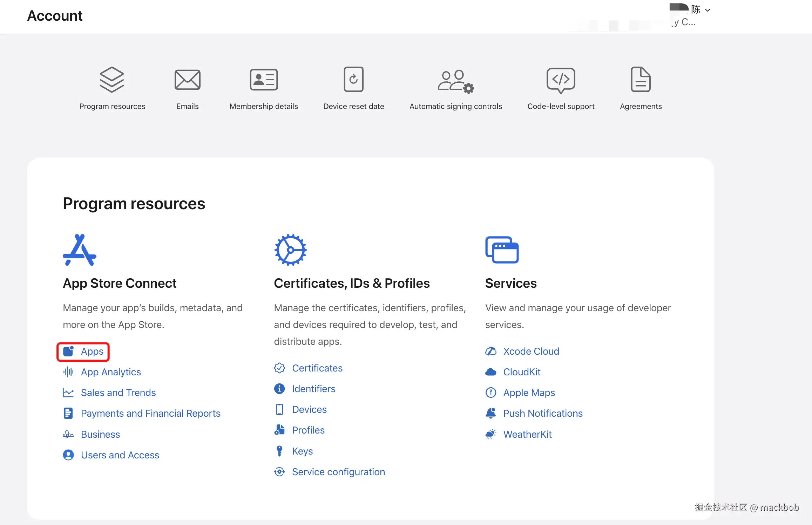Open the Certificates link

coord(317,368)
